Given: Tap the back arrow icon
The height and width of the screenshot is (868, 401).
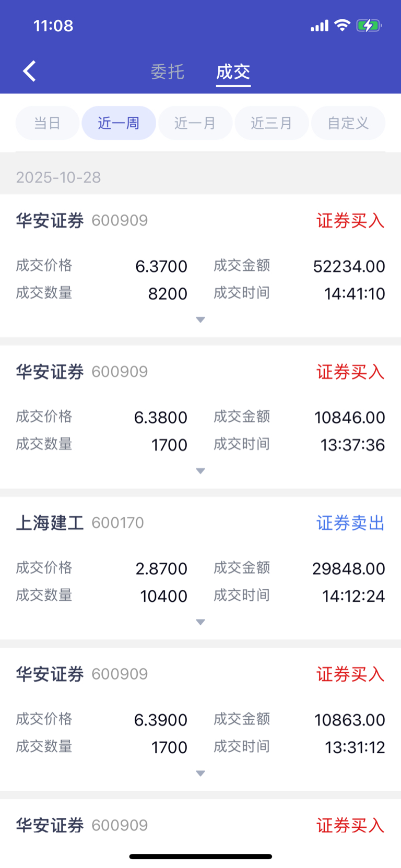Looking at the screenshot, I should pos(30,71).
